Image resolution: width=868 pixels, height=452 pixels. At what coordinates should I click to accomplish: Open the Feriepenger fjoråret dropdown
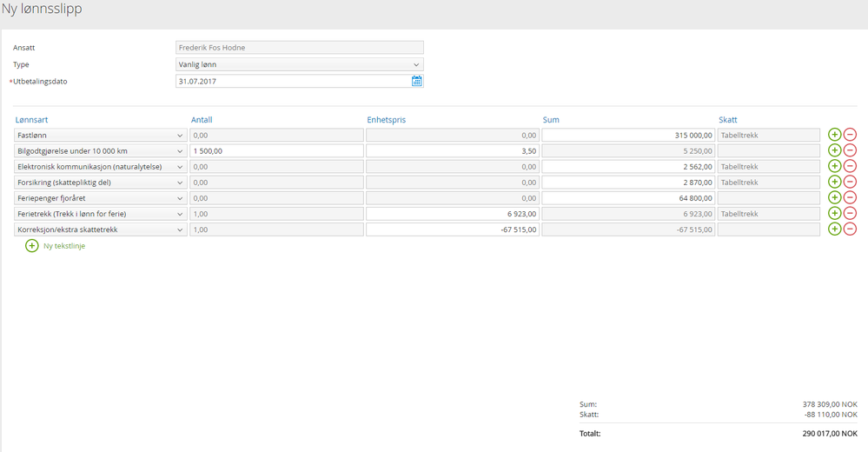[x=100, y=198]
